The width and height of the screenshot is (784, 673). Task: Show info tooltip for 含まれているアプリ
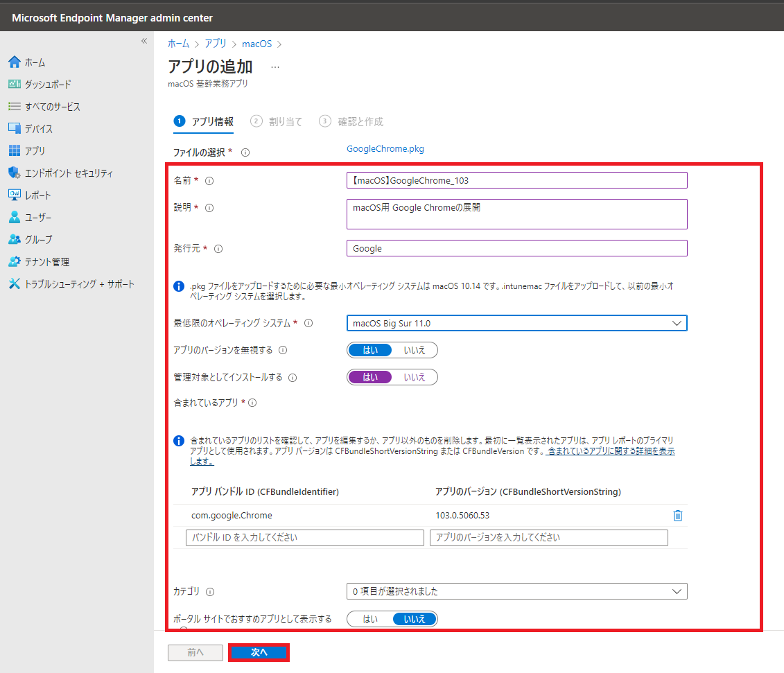pos(252,403)
